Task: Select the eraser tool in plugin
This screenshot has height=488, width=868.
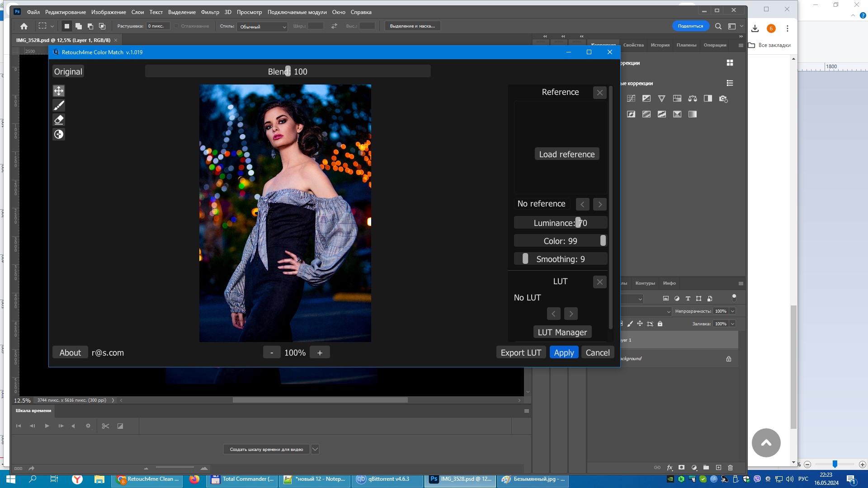Action: coord(59,120)
